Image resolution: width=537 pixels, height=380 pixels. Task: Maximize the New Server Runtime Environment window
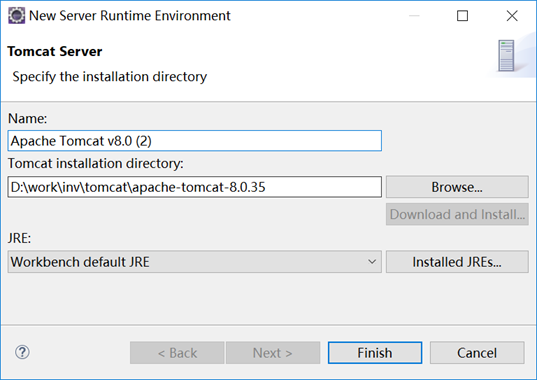462,16
